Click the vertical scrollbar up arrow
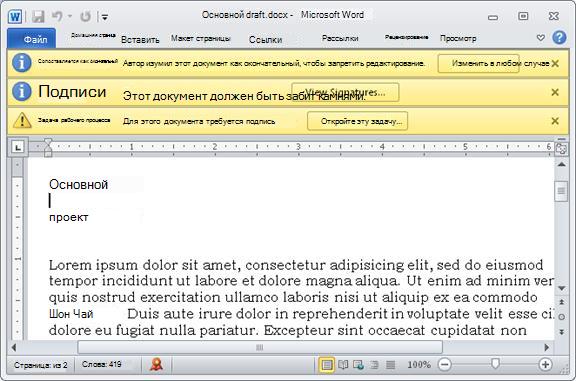 [x=561, y=165]
